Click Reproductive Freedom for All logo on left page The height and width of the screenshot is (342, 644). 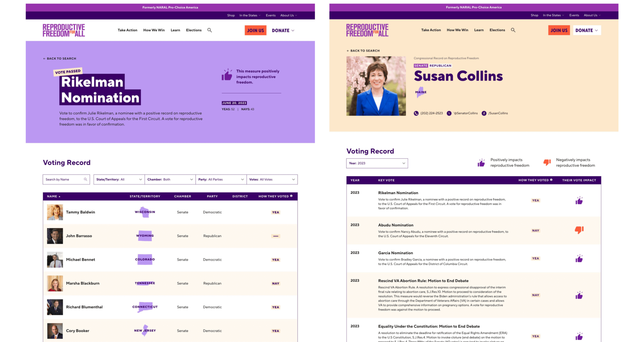(x=64, y=30)
